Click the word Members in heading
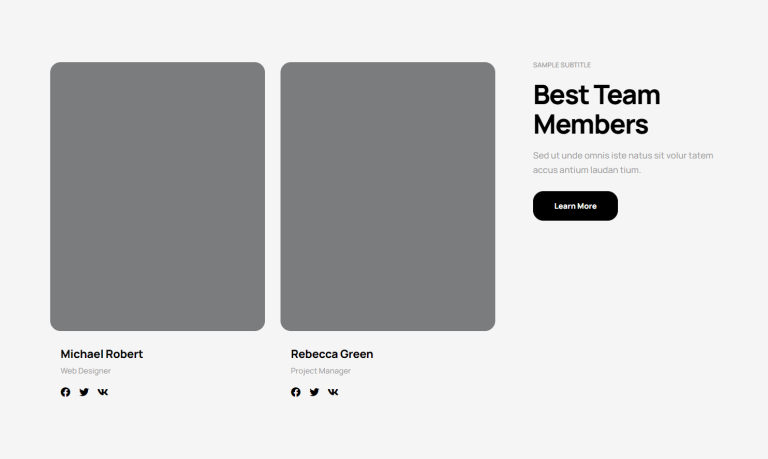The height and width of the screenshot is (459, 768). (590, 125)
